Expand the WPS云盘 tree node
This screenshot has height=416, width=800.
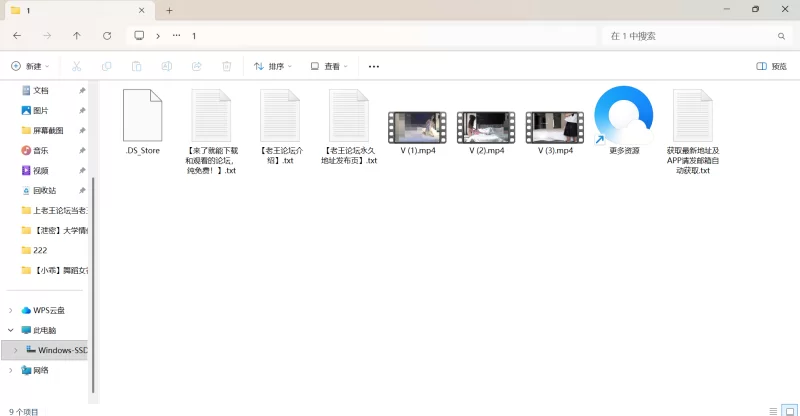[x=11, y=310]
